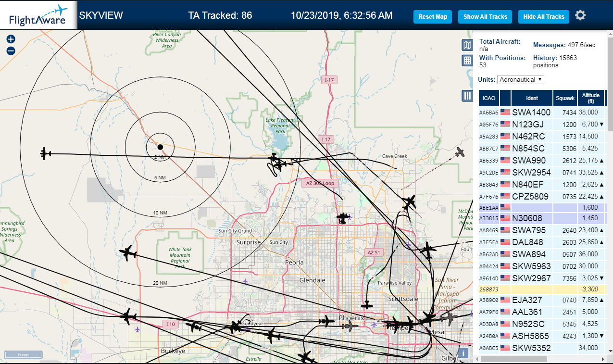The image size is (613, 364).
Task: Open the map info 'i' button
Action: 463,353
